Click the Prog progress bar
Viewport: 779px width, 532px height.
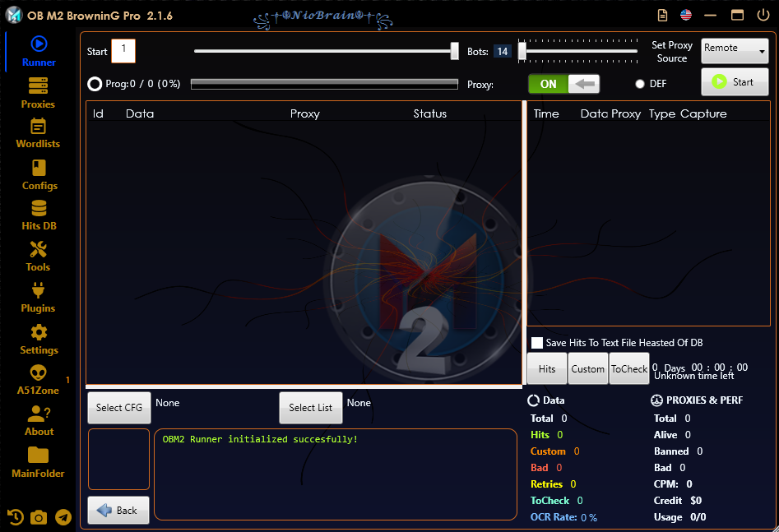tap(324, 85)
